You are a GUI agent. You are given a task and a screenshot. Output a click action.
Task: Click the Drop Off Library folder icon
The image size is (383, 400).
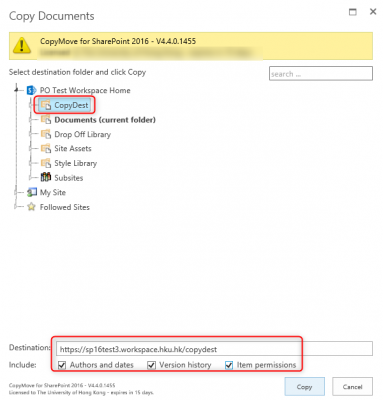(x=46, y=134)
